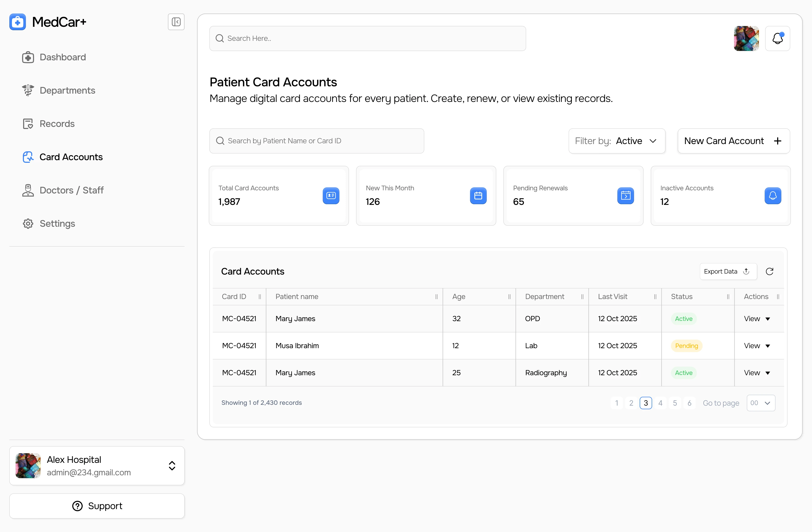Viewport: 812px width, 532px height.
Task: Open the Filter by Active dropdown
Action: (617, 141)
